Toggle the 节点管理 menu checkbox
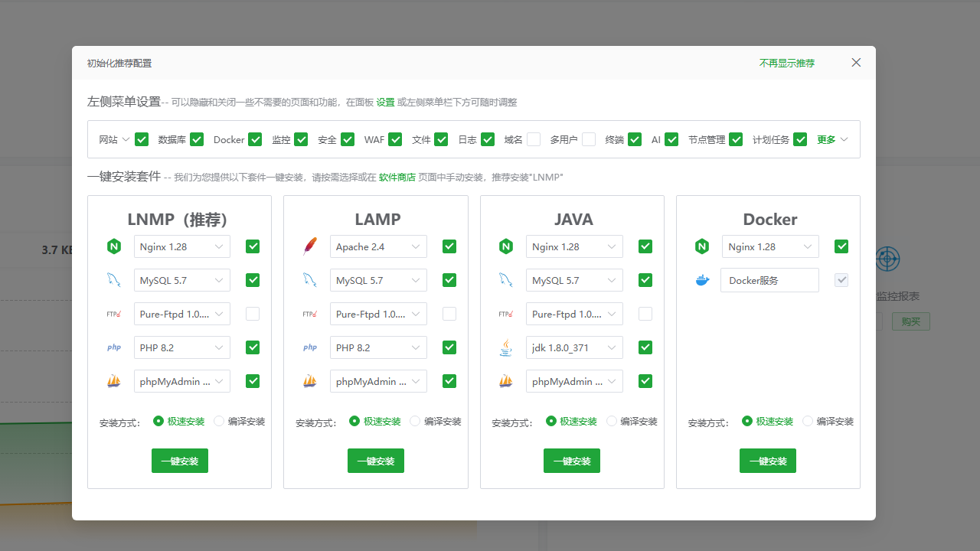Viewport: 980px width, 551px height. pos(736,139)
